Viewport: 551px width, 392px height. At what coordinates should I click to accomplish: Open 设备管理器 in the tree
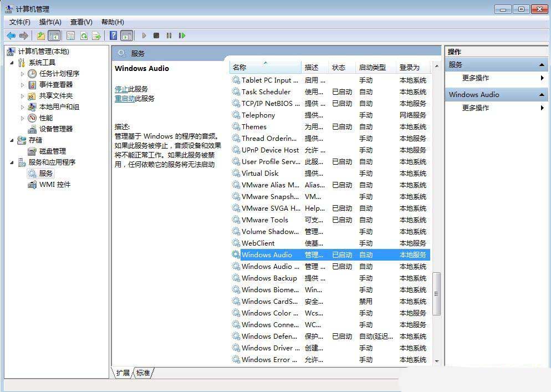pyautogui.click(x=56, y=129)
